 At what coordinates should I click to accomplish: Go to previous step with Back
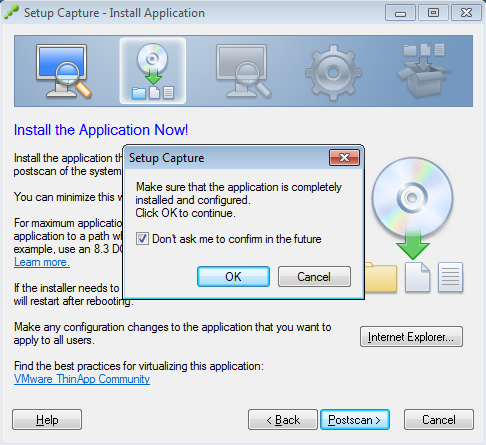pyautogui.click(x=283, y=420)
